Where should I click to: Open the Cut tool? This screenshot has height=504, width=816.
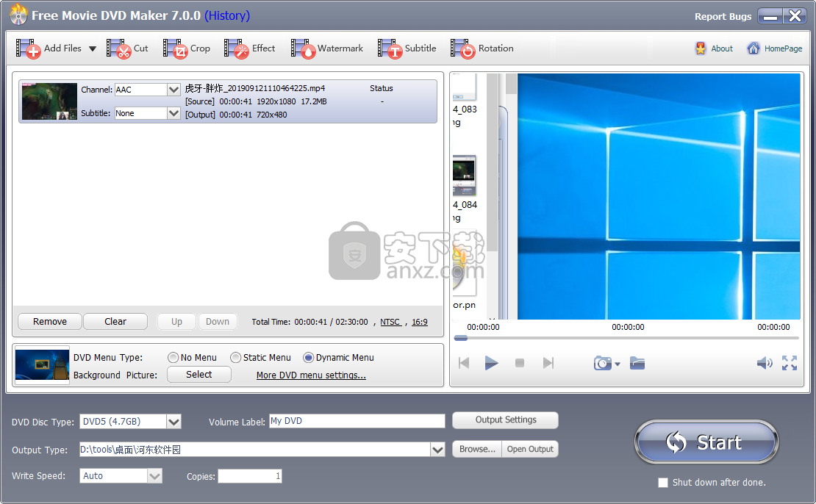(130, 48)
